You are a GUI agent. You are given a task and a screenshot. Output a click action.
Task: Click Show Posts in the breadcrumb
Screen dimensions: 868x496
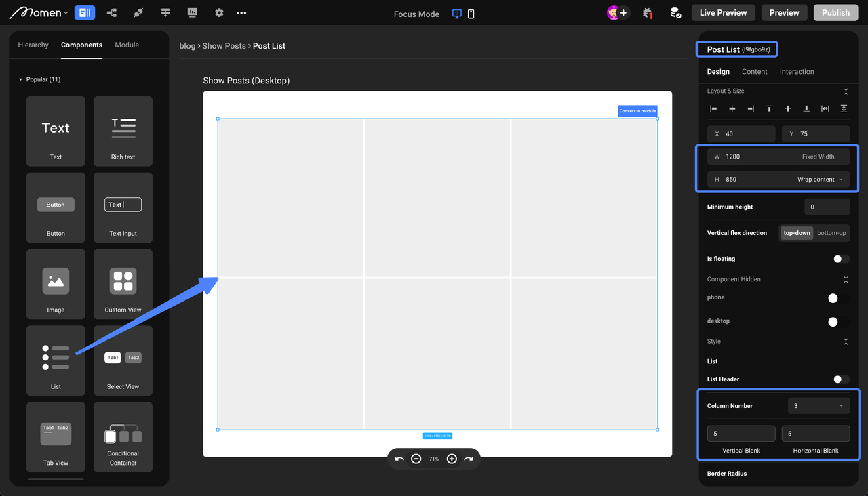click(x=224, y=46)
